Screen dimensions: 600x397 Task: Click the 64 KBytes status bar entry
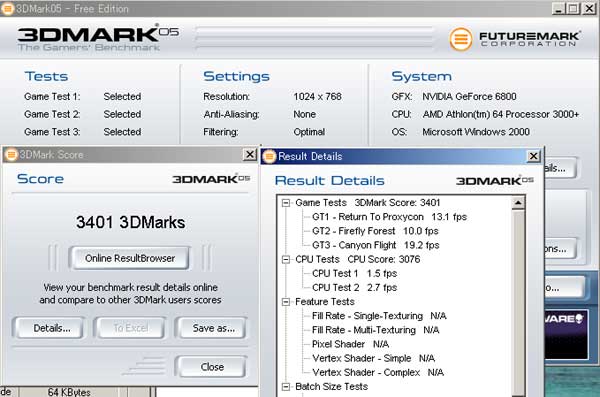point(69,392)
